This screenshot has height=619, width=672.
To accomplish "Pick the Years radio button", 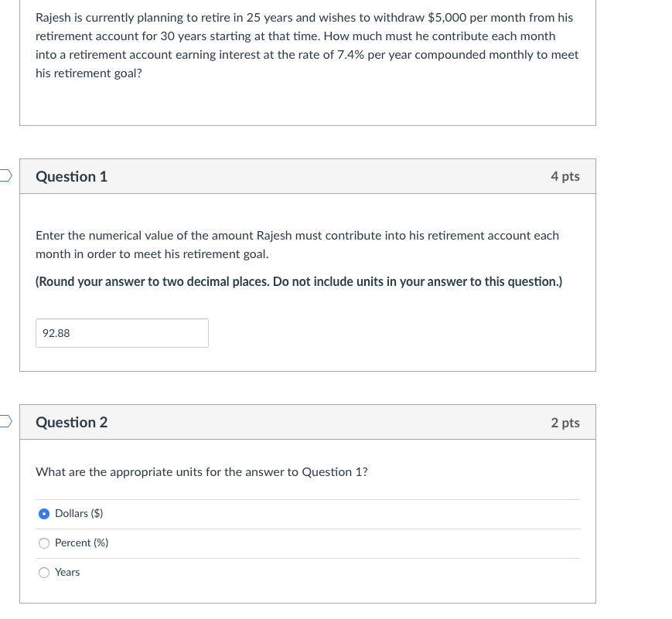I will pos(44,573).
